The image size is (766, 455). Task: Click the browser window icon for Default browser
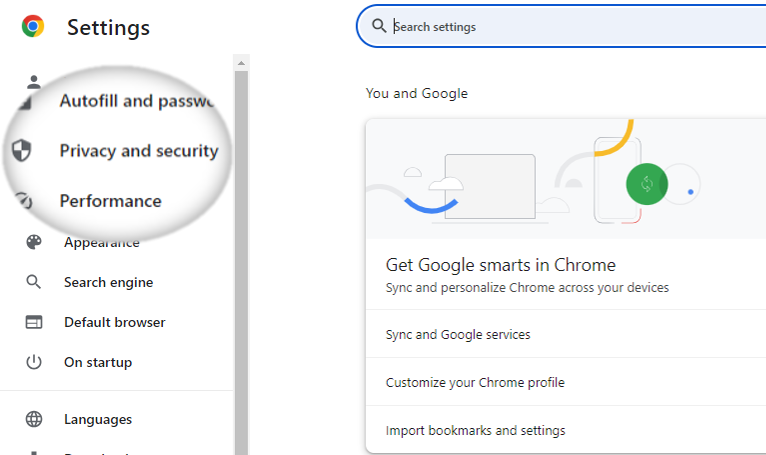34,322
